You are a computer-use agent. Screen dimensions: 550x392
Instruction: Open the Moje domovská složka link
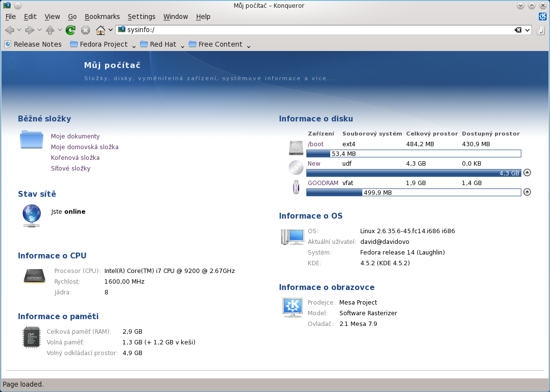[85, 147]
